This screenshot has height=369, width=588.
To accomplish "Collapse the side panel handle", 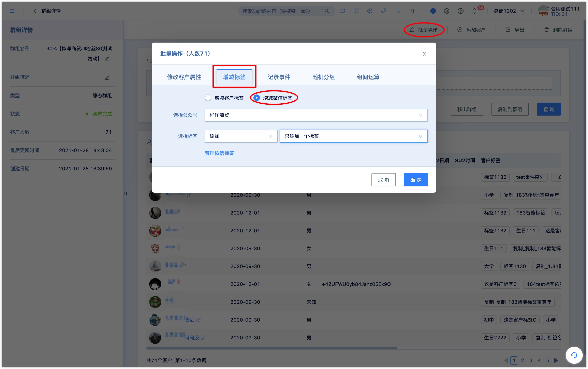I will [126, 194].
